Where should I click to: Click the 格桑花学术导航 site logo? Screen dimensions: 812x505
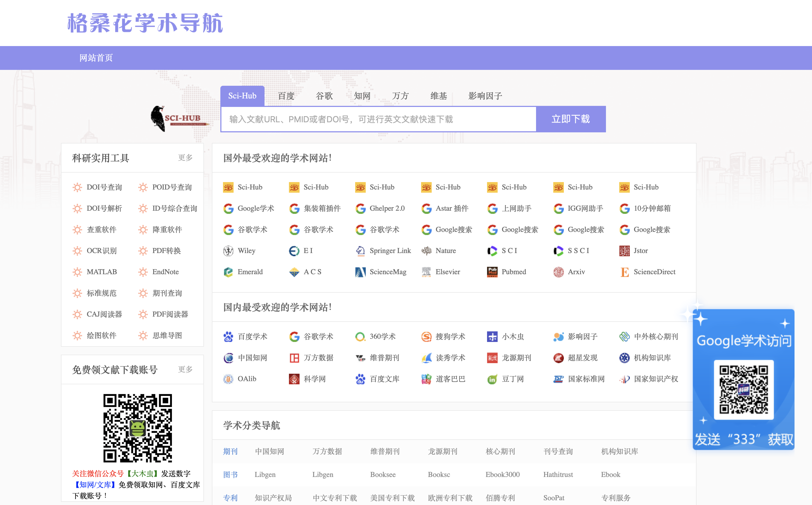coord(145,23)
